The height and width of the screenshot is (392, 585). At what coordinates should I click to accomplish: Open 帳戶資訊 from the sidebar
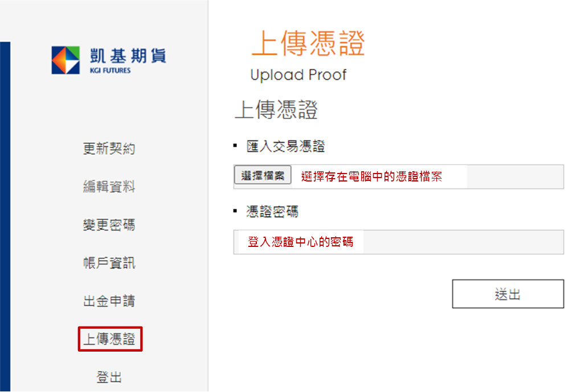pos(109,263)
